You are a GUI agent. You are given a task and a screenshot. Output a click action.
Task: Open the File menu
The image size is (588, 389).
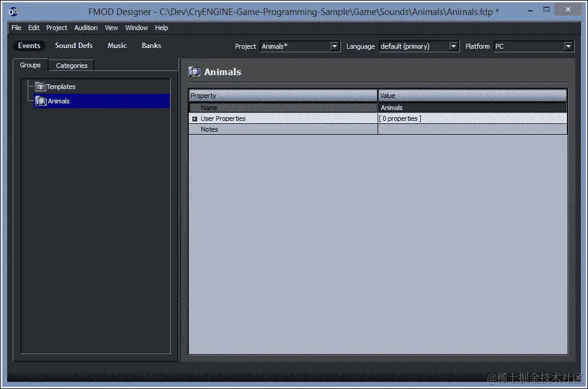[16, 28]
